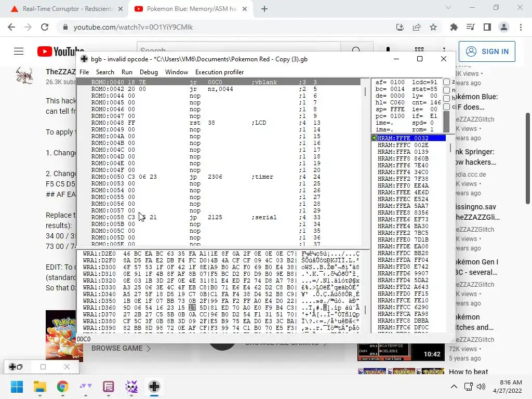Image resolution: width=532 pixels, height=399 pixels.
Task: Open YouTube hamburger guide menu
Action: pos(19,51)
